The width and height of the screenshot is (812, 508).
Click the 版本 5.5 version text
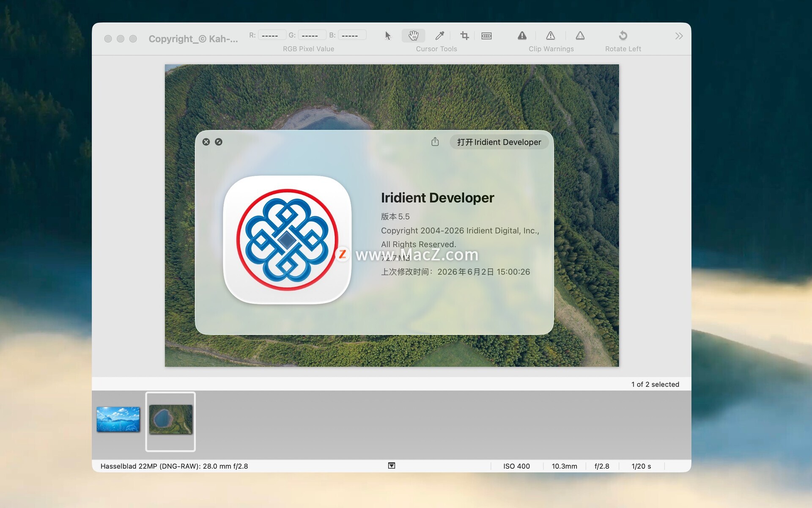click(x=395, y=217)
